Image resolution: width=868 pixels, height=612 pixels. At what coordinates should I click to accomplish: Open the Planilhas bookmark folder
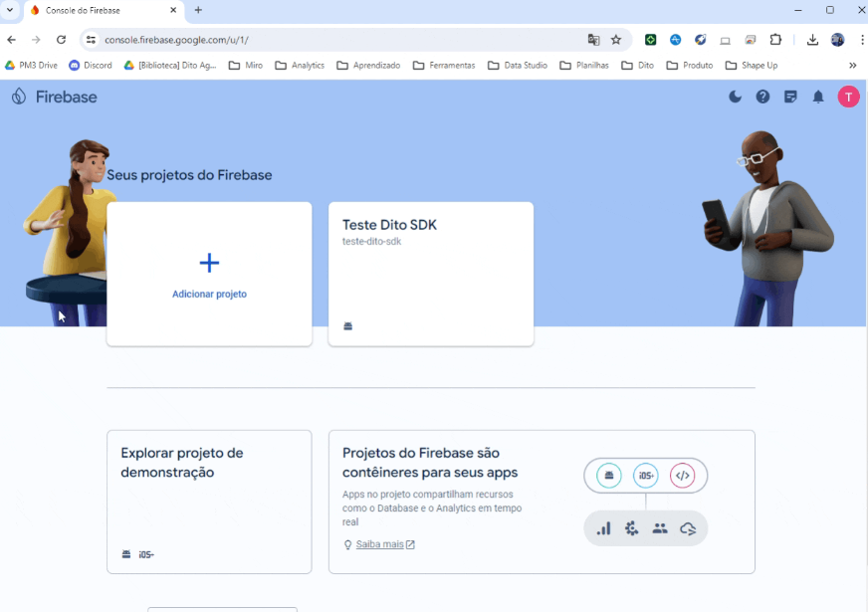584,66
